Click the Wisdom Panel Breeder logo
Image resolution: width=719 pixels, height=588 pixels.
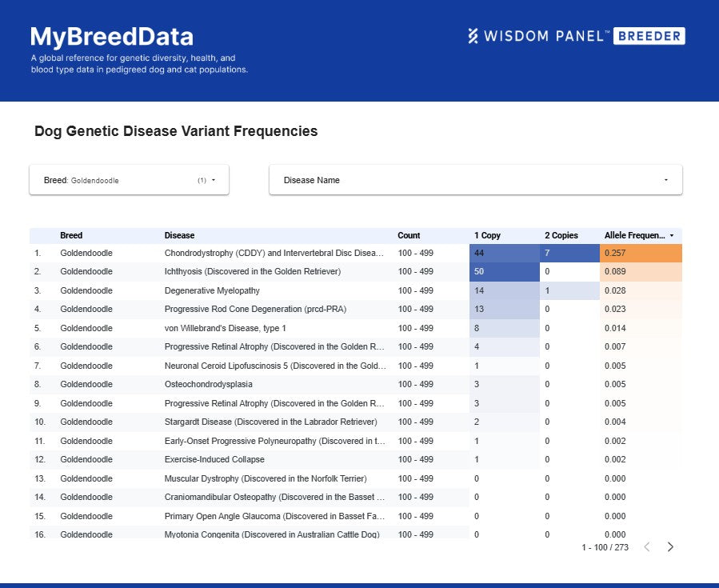(577, 36)
